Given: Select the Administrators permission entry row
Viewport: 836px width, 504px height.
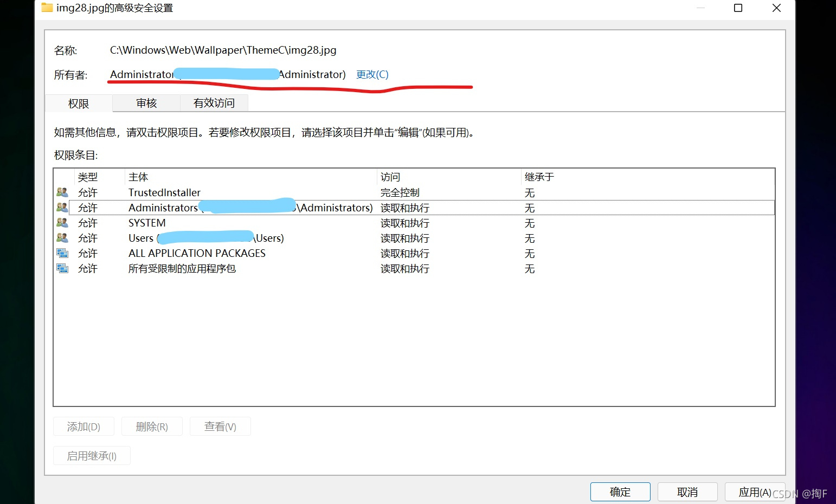Looking at the screenshot, I should (414, 208).
